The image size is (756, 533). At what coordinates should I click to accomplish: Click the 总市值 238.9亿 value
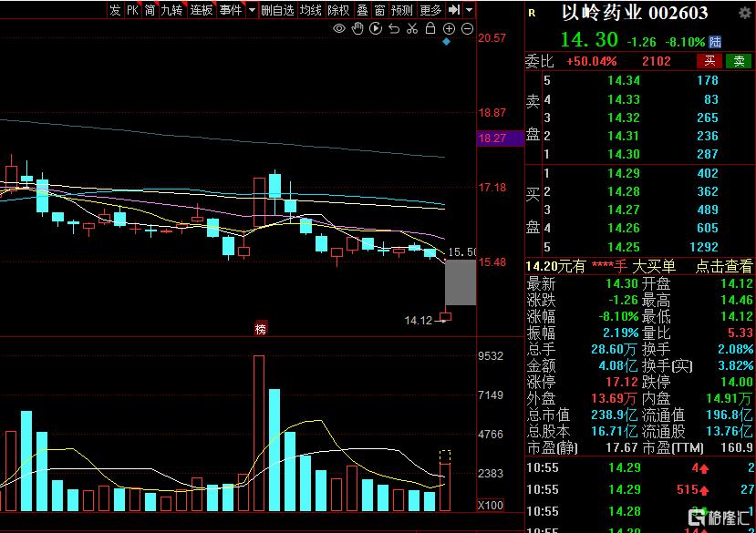pos(615,415)
